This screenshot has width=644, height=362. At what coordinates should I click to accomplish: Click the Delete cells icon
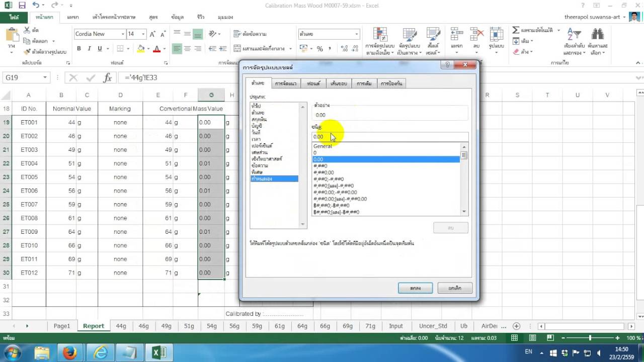coord(476,35)
